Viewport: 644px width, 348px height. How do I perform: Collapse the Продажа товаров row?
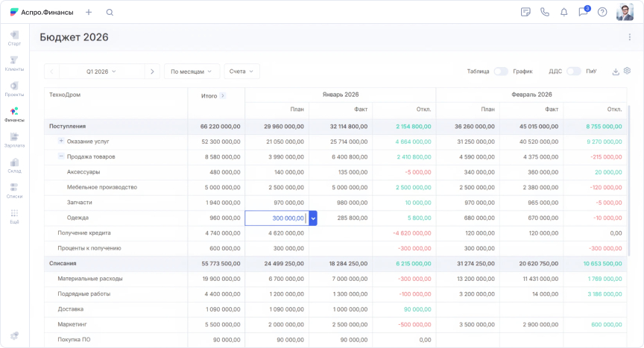[61, 156]
